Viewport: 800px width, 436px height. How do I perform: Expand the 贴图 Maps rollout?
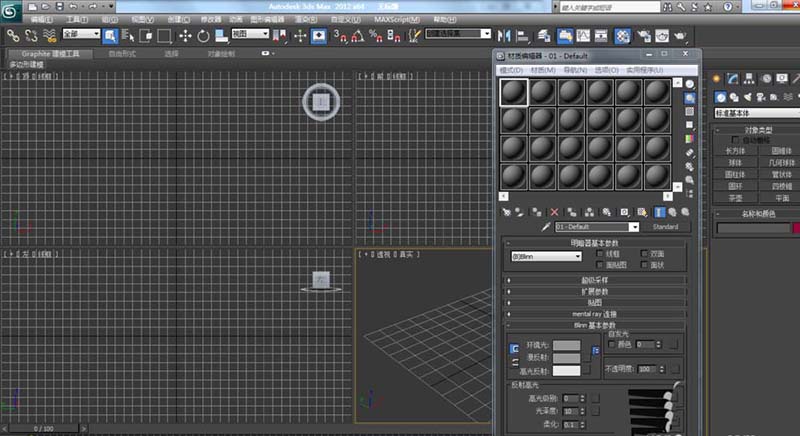point(595,303)
